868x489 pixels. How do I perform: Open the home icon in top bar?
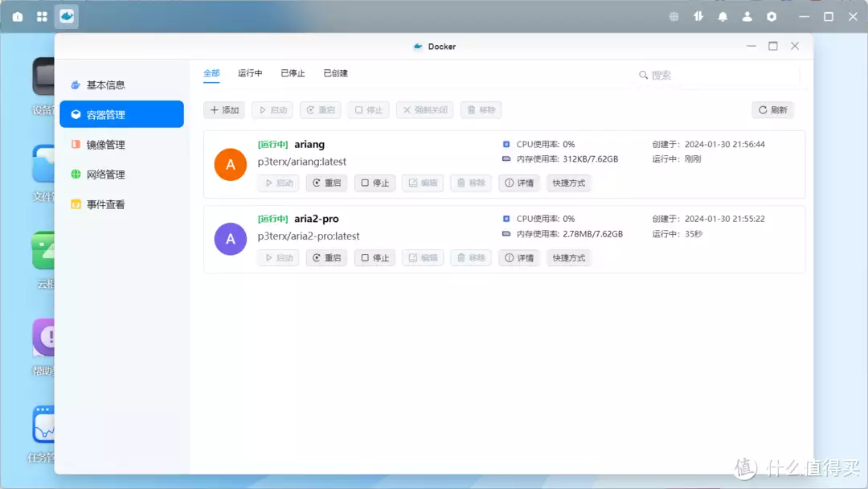pyautogui.click(x=18, y=17)
